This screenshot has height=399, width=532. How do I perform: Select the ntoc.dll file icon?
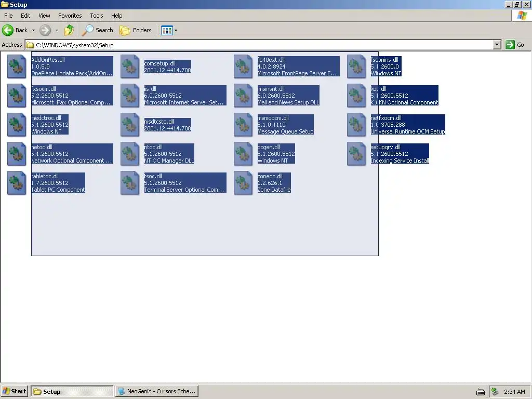130,154
